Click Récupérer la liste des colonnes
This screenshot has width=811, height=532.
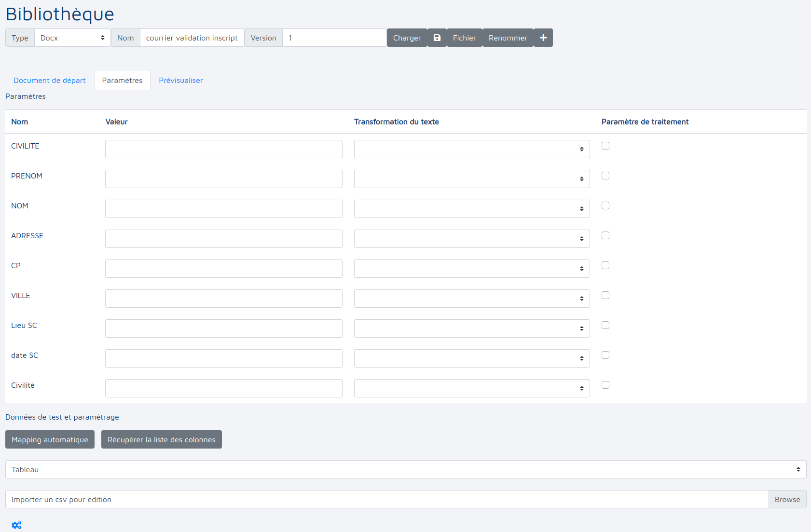(x=161, y=439)
